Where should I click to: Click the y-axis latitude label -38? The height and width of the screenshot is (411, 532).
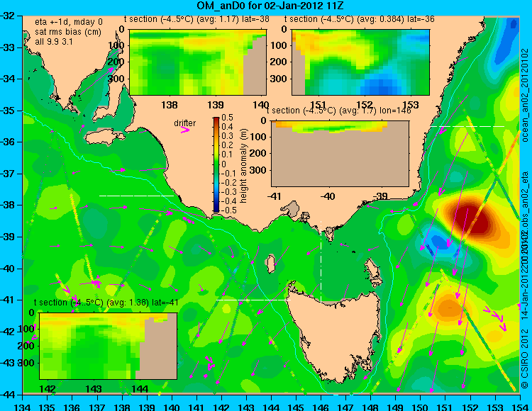[x=9, y=205]
